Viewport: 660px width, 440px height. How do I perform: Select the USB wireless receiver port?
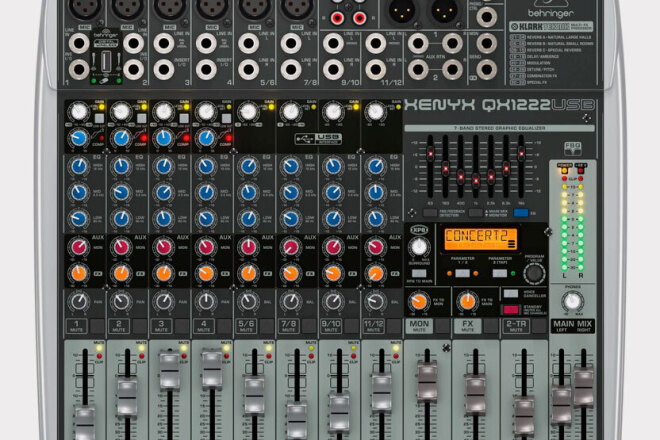tap(106, 61)
